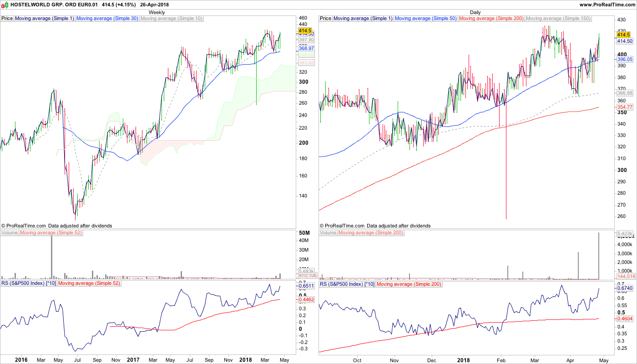
Task: Click the daily 396.05 blue average tag
Action: 625,60
